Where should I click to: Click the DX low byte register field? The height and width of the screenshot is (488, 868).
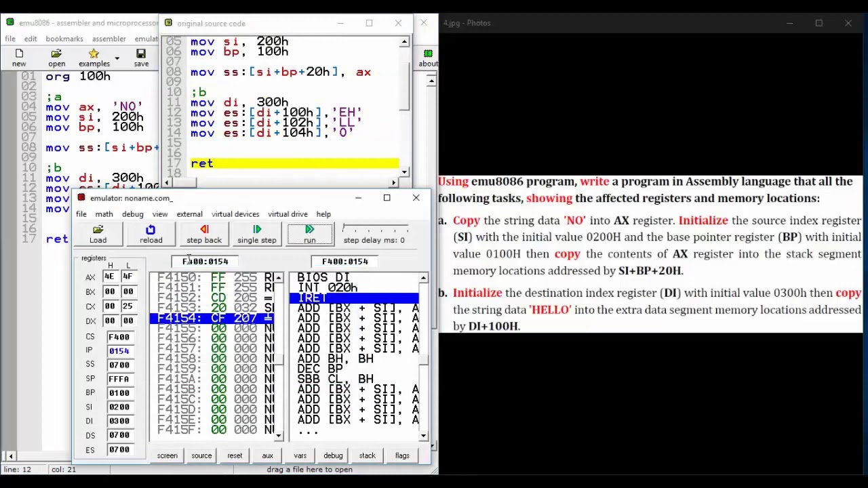tap(127, 321)
